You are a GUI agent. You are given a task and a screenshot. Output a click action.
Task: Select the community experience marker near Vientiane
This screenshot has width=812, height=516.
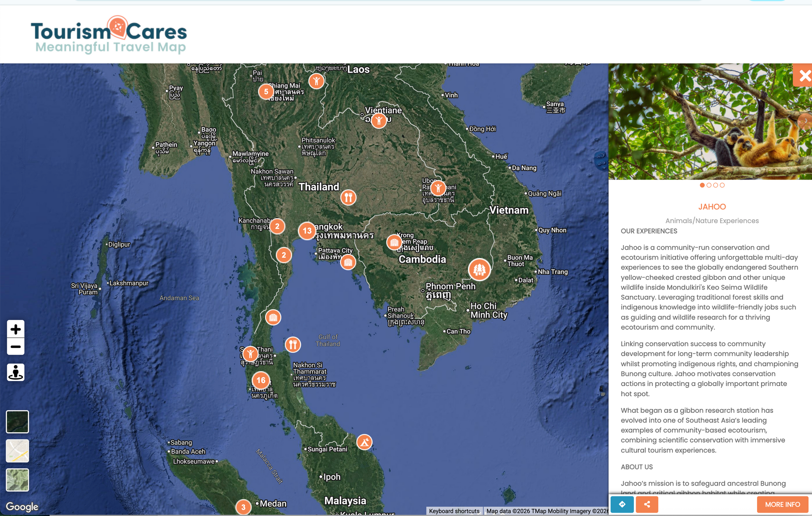pyautogui.click(x=378, y=120)
